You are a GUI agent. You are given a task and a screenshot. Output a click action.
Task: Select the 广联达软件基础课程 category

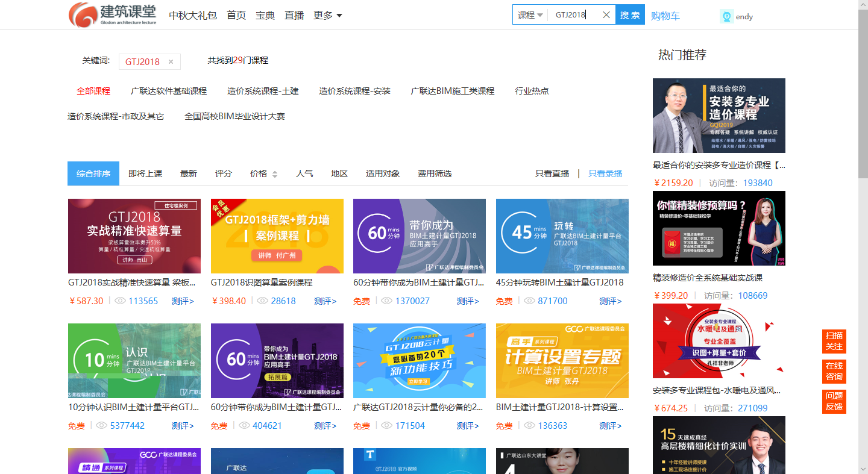point(169,91)
